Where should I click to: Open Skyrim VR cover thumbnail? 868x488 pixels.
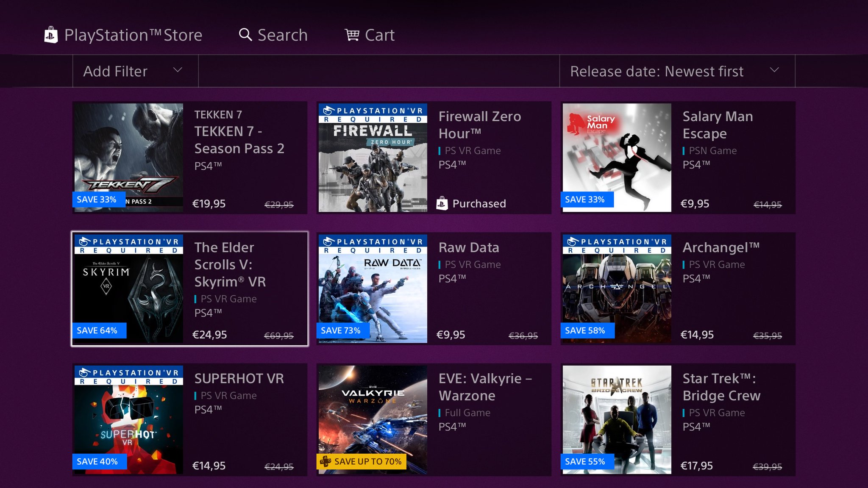point(129,289)
